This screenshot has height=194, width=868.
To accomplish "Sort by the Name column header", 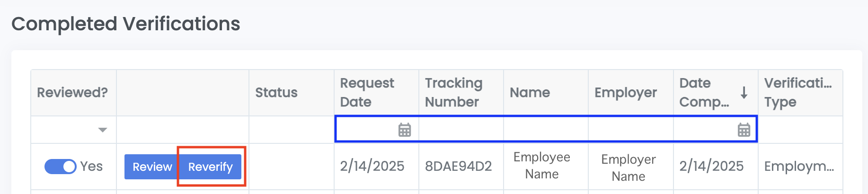I will pos(530,92).
